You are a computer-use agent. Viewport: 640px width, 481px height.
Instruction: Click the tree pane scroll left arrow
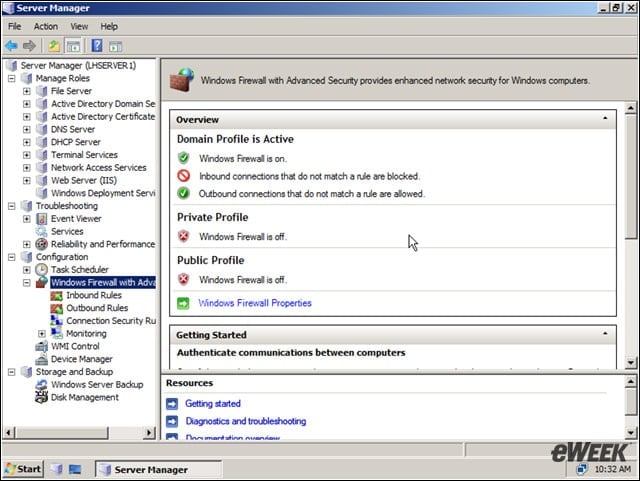tap(9, 432)
